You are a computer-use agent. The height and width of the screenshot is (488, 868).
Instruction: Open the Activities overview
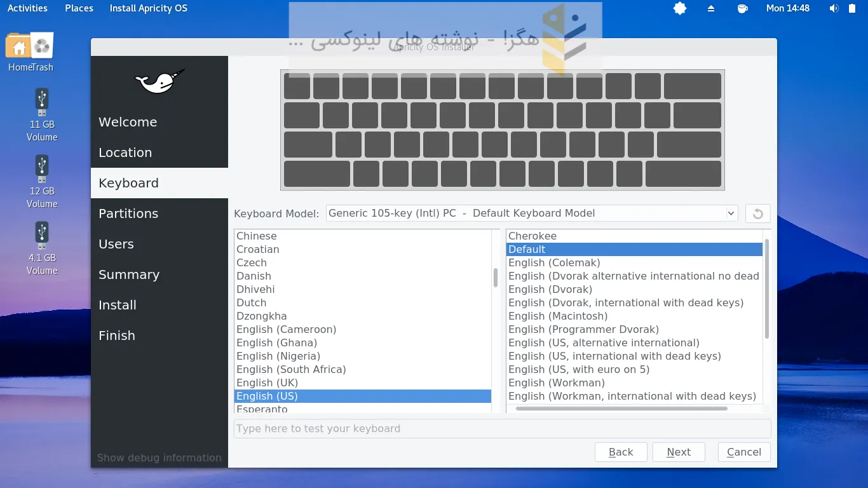[27, 8]
